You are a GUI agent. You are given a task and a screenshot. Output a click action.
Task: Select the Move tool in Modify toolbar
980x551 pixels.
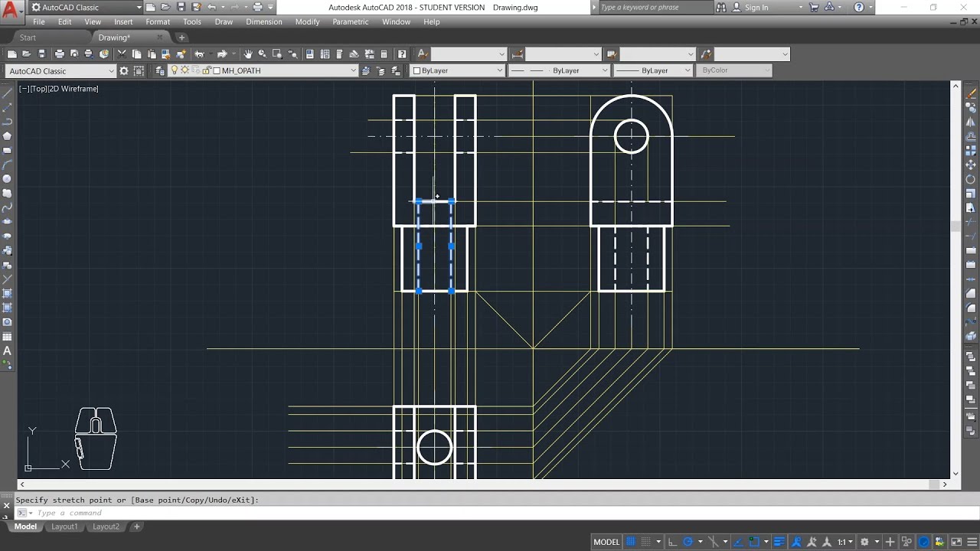click(x=971, y=165)
